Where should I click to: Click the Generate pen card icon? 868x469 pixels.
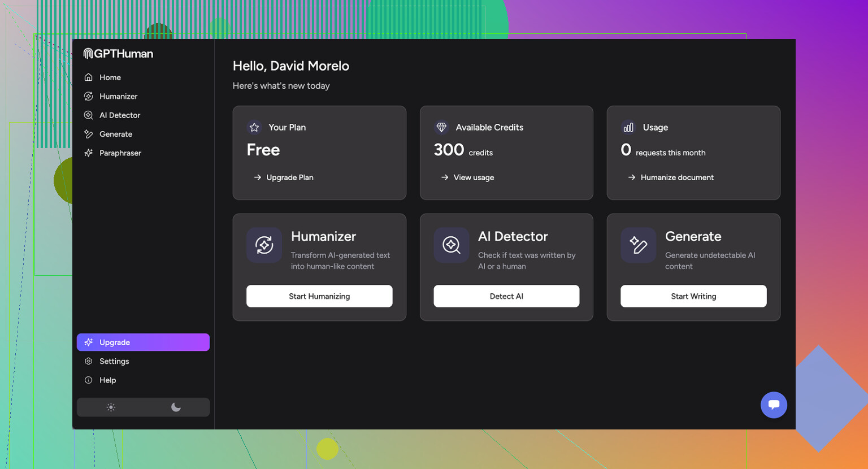pyautogui.click(x=638, y=245)
